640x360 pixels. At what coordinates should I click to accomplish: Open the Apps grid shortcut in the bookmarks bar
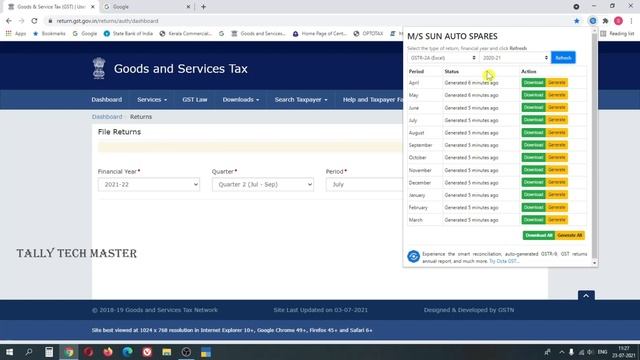click(x=16, y=33)
